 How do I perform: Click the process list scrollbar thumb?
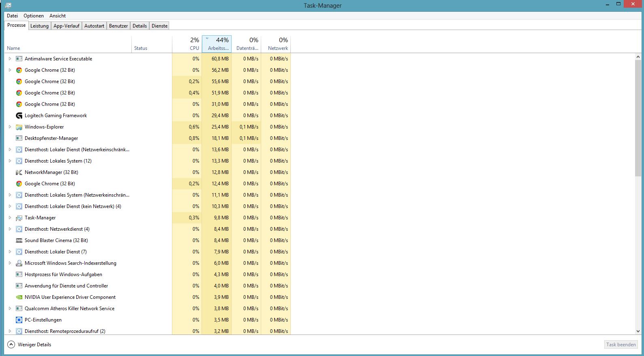tap(638, 118)
